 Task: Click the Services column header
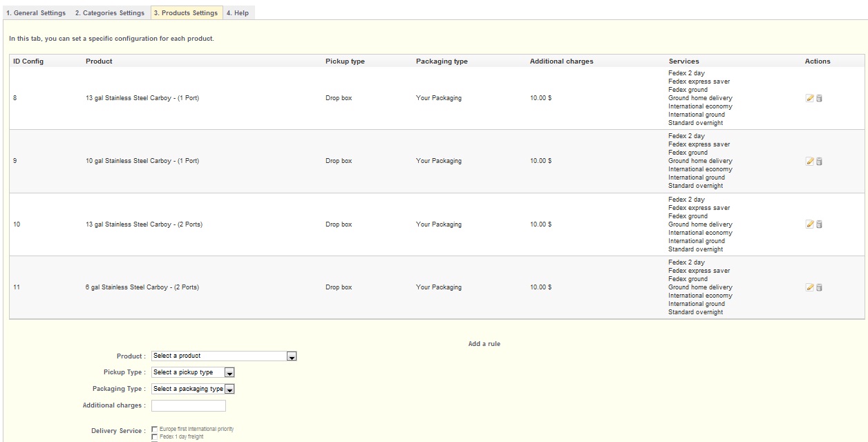(x=683, y=61)
